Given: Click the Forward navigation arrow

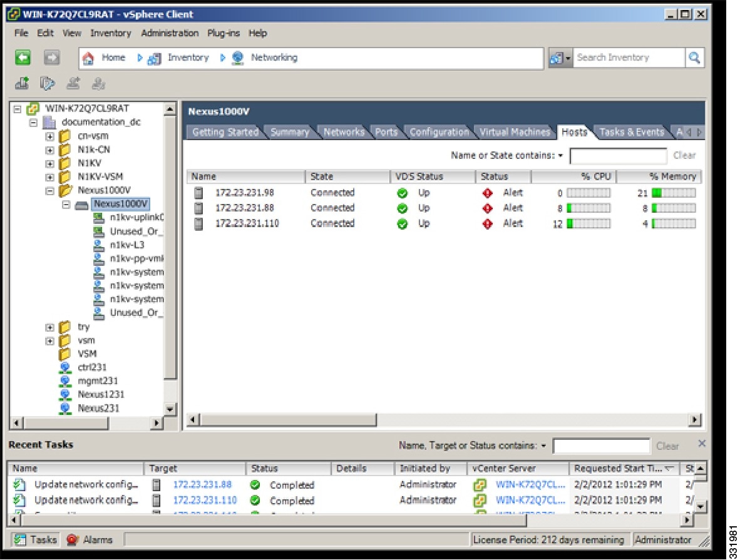Looking at the screenshot, I should tap(51, 58).
